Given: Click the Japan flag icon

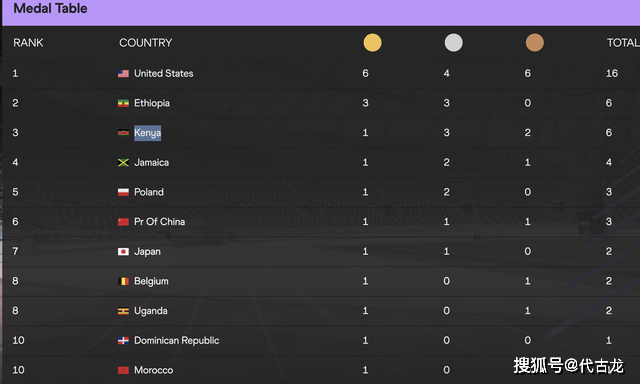Looking at the screenshot, I should (x=123, y=251).
